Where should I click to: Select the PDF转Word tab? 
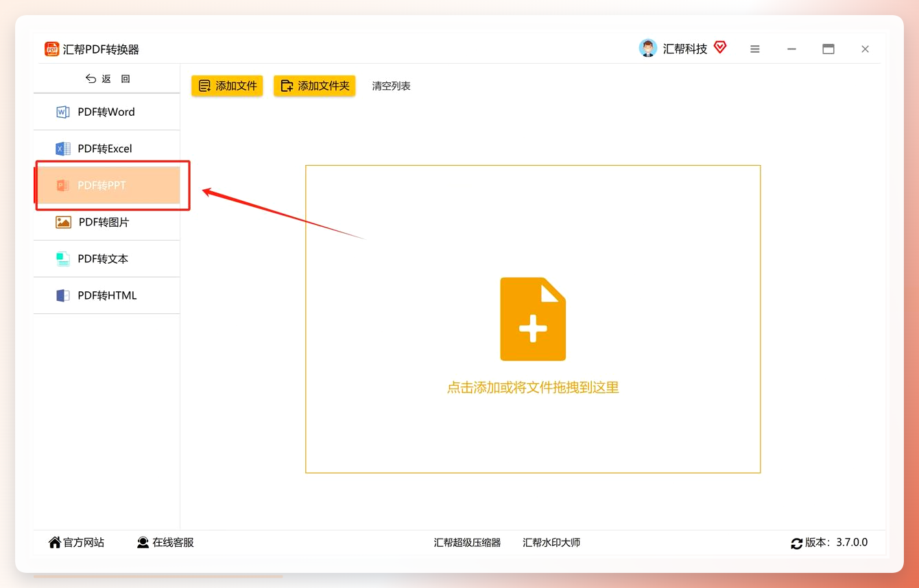[x=107, y=112]
